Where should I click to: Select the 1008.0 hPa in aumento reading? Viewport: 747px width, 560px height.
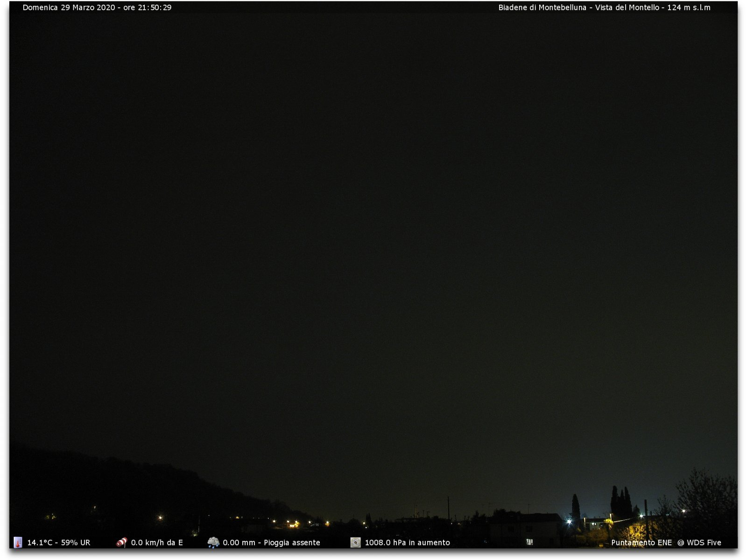[407, 543]
